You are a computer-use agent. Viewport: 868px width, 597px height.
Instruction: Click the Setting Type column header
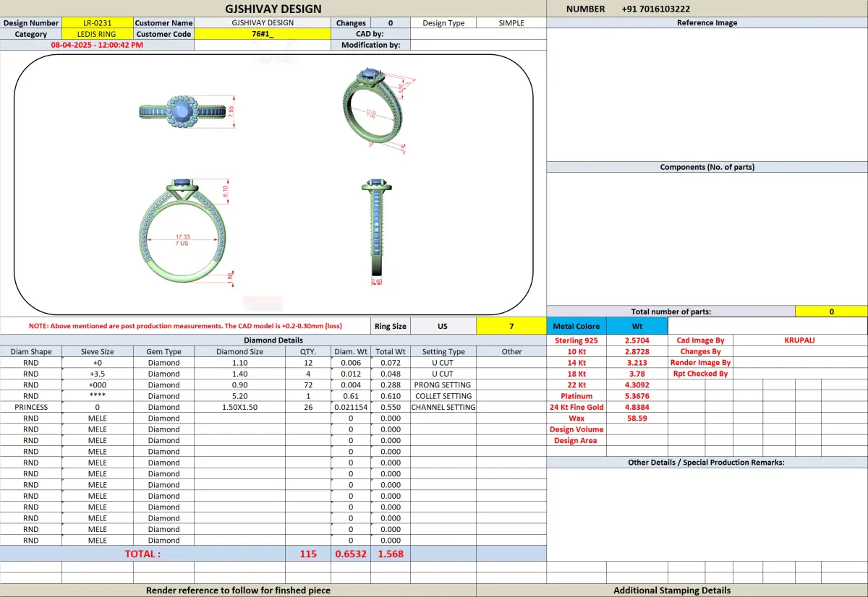(x=443, y=351)
